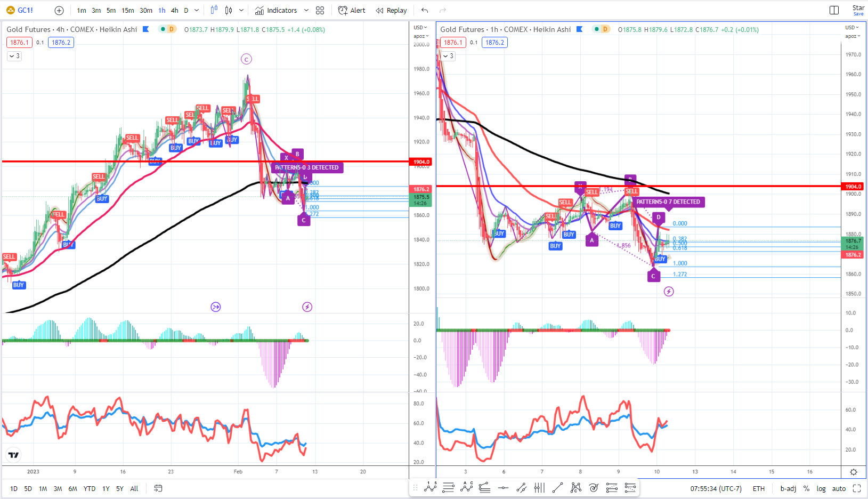Click the circled C marker above the left chart peak

click(x=246, y=59)
